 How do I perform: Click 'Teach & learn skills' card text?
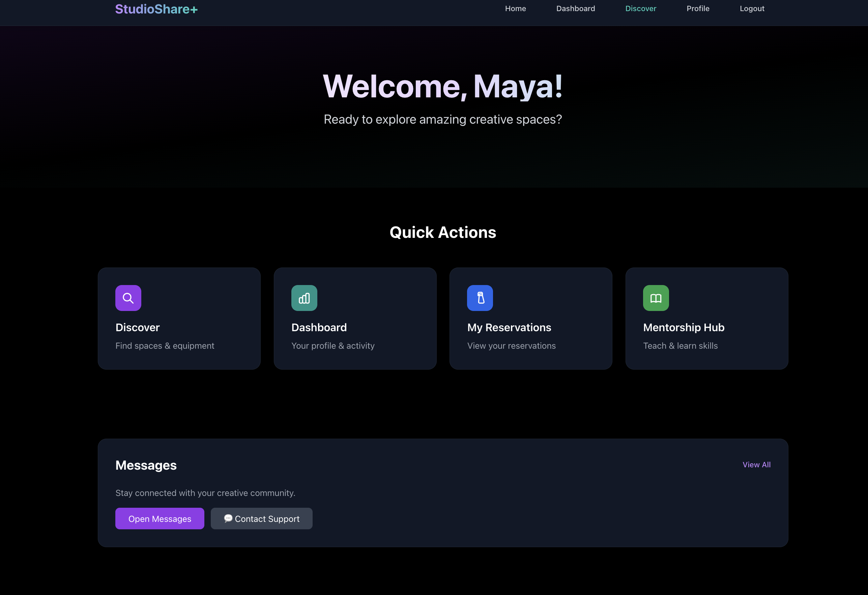click(x=680, y=346)
